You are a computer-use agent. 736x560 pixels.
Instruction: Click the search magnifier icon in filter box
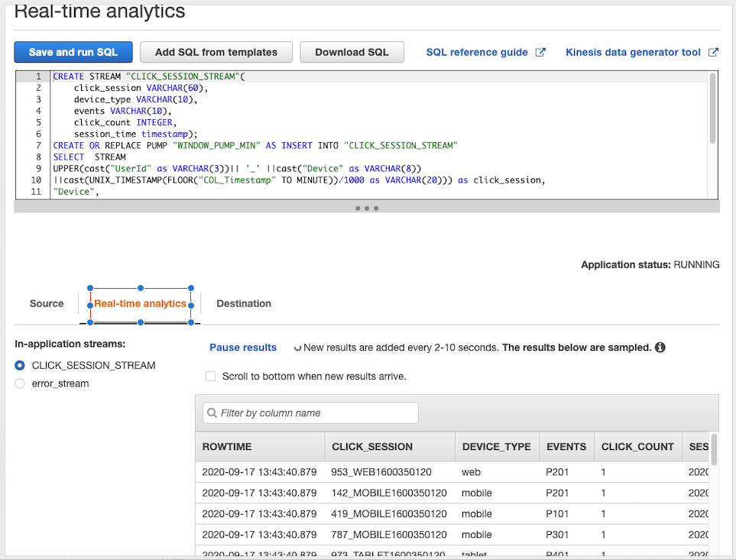click(x=212, y=413)
